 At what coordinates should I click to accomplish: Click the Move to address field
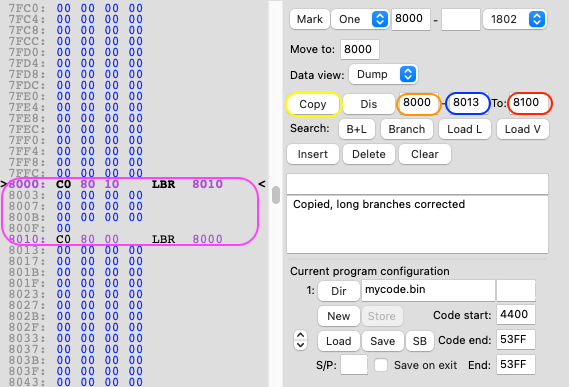tap(360, 49)
